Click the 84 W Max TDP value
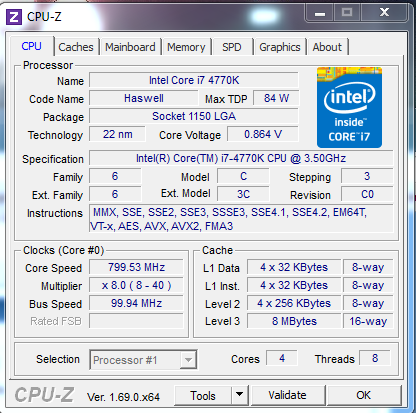This screenshot has width=416, height=413. pyautogui.click(x=276, y=98)
